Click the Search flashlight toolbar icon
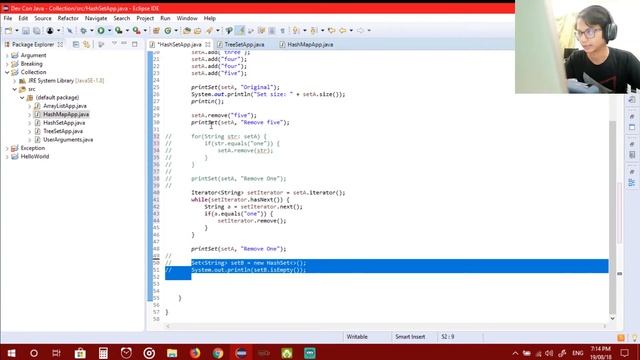Viewport: 640px width, 360px height. point(209,31)
